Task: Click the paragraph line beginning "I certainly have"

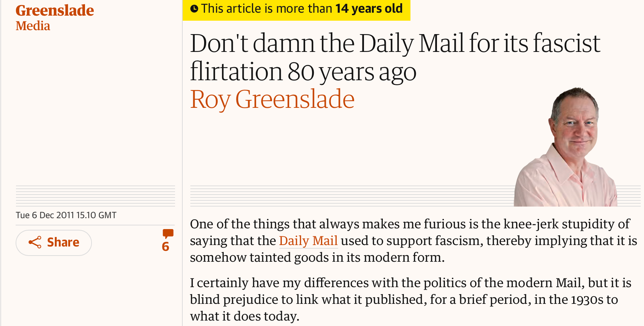Action: [x=410, y=283]
